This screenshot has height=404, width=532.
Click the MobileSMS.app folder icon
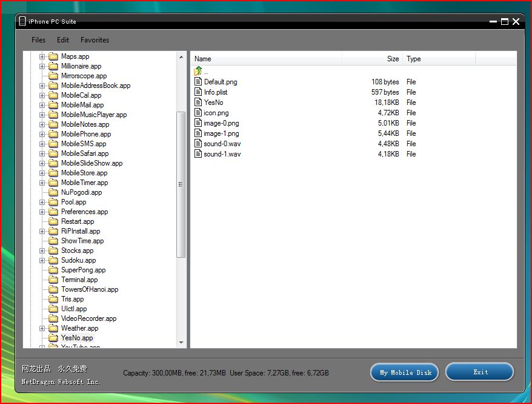(x=53, y=144)
